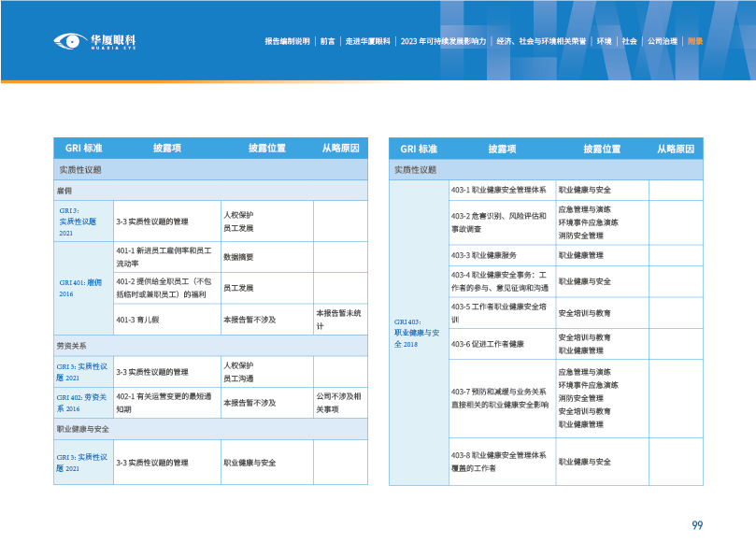Click page number 99
This screenshot has height=557, width=756.
click(696, 525)
